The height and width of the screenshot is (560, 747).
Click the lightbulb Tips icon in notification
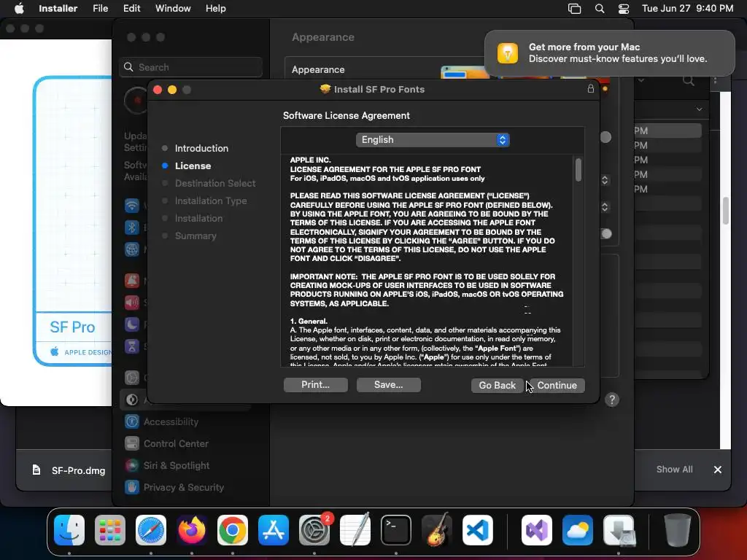(x=508, y=52)
